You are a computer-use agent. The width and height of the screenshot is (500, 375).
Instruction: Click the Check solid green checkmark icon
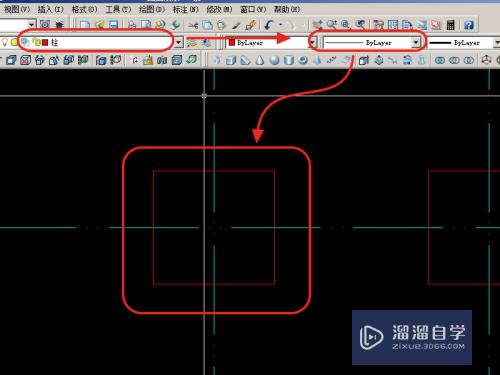tap(191, 60)
